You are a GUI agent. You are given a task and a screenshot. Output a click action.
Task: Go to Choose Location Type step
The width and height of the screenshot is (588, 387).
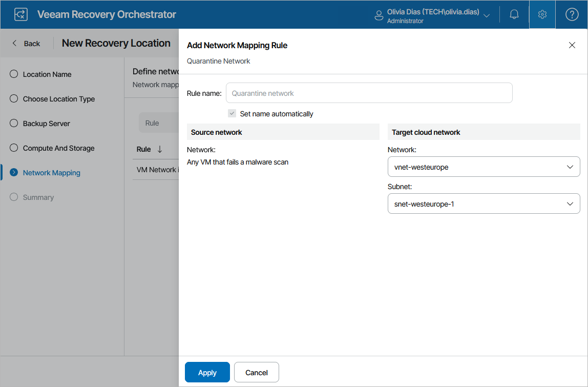point(59,99)
